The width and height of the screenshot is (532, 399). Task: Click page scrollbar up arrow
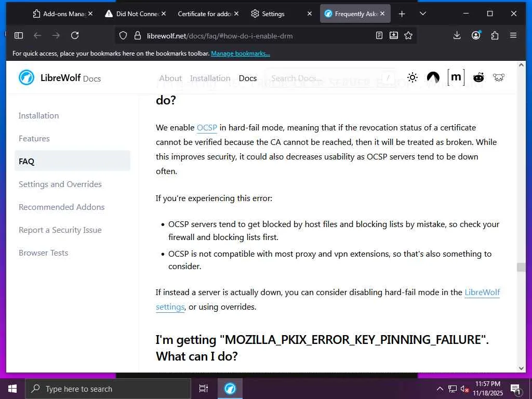[x=521, y=65]
